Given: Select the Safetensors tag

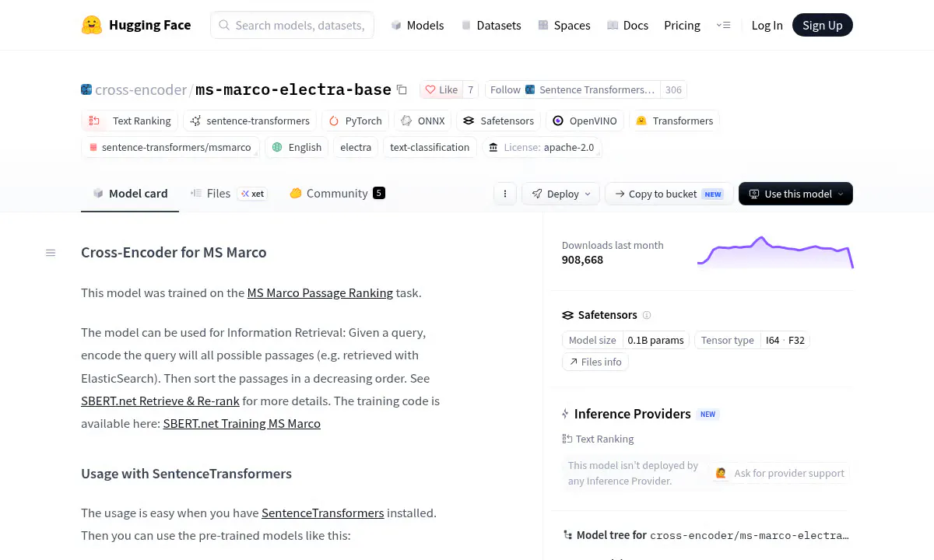Looking at the screenshot, I should tap(498, 121).
